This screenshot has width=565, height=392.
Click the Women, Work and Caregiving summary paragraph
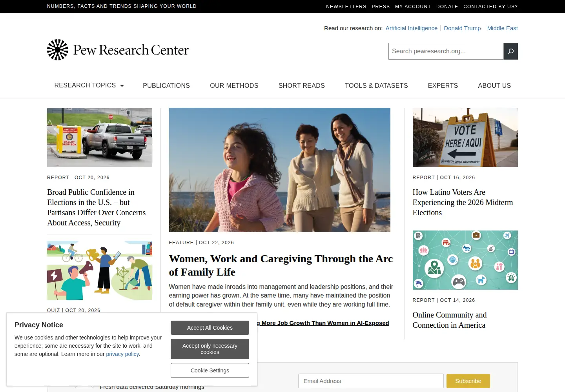coord(281,296)
